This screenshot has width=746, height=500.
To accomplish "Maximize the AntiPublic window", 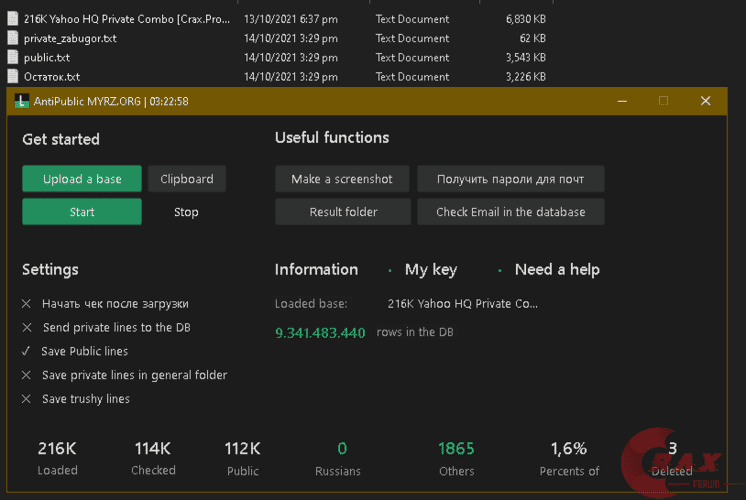I will 663,101.
